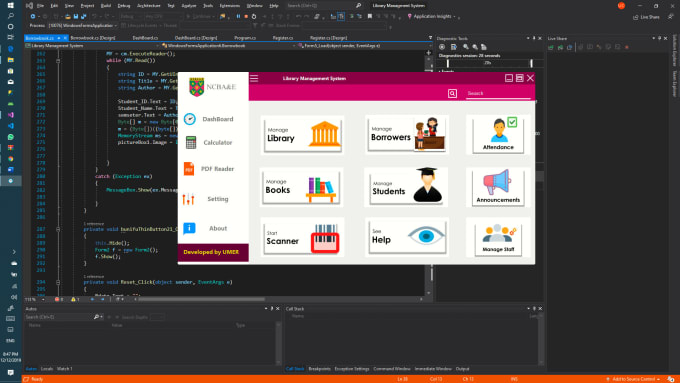This screenshot has width=680, height=383.
Task: Click the Diagnostic Tools zoom in icon
Action: pos(466,47)
